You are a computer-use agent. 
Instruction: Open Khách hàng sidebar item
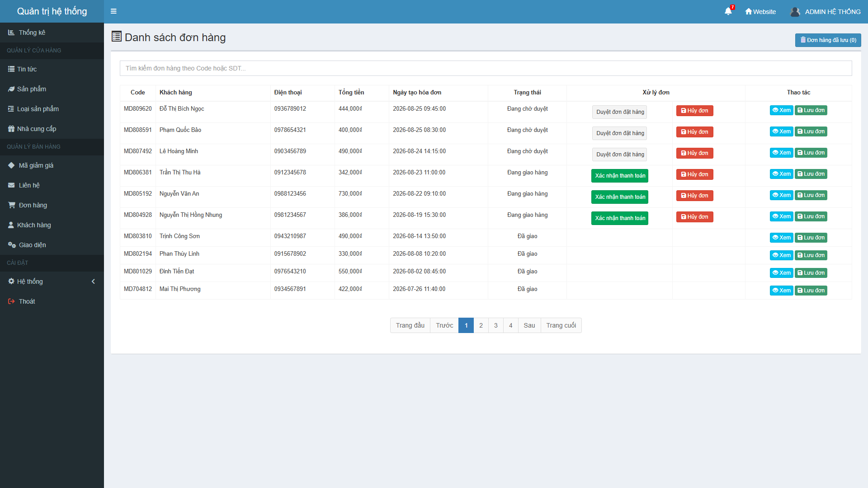click(52, 225)
